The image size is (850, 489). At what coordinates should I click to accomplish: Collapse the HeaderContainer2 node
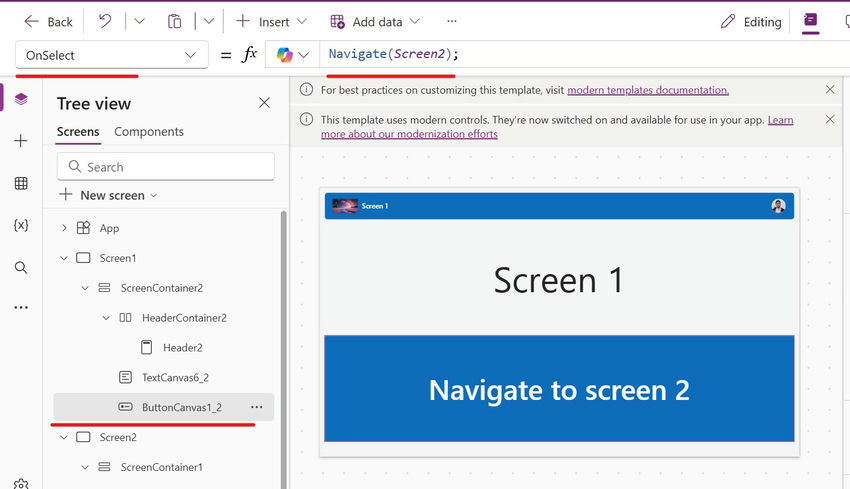click(x=106, y=318)
